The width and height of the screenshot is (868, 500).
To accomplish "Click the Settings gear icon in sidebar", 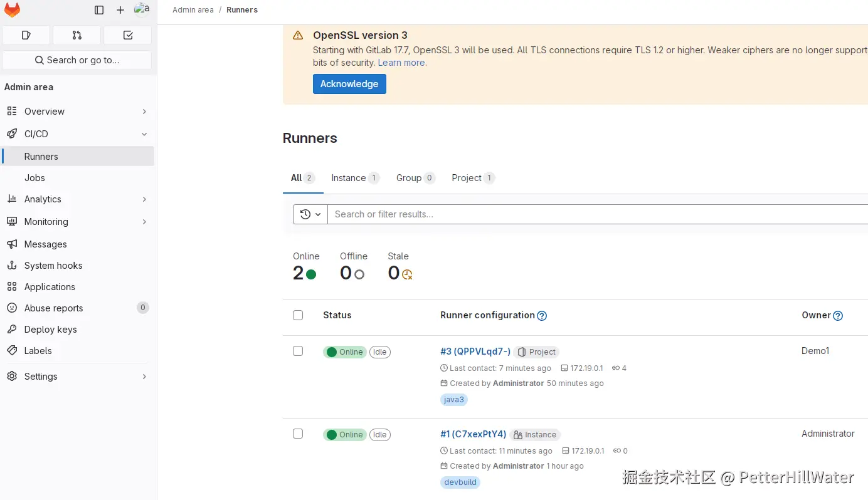I will pyautogui.click(x=12, y=377).
